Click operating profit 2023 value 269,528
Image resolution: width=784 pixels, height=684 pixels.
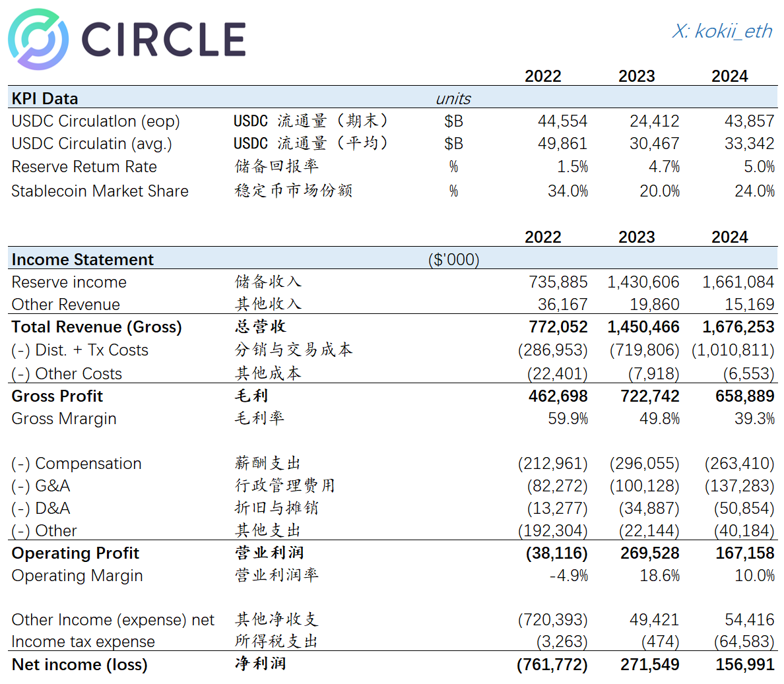click(x=649, y=553)
